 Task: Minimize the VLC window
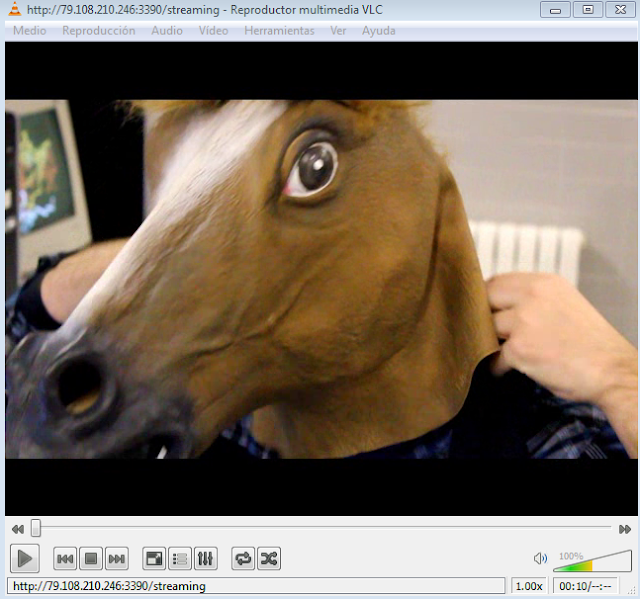coord(555,10)
